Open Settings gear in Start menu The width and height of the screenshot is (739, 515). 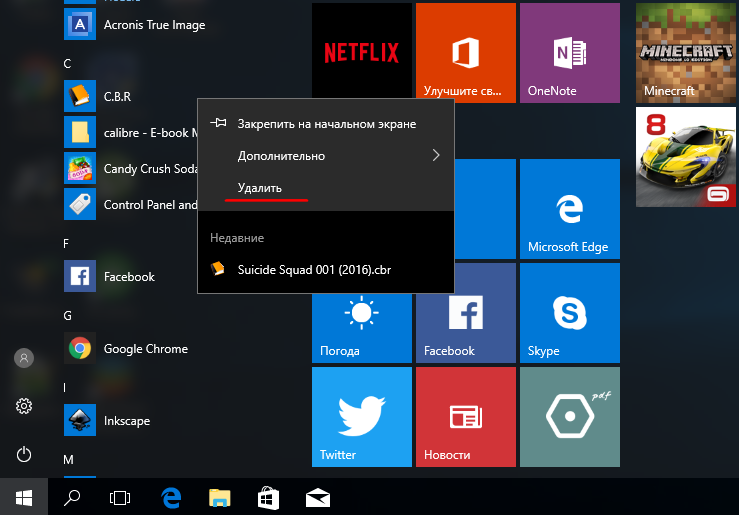(x=24, y=406)
